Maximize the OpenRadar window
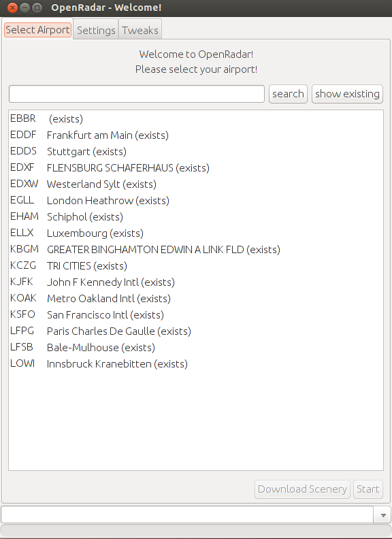 point(37,7)
